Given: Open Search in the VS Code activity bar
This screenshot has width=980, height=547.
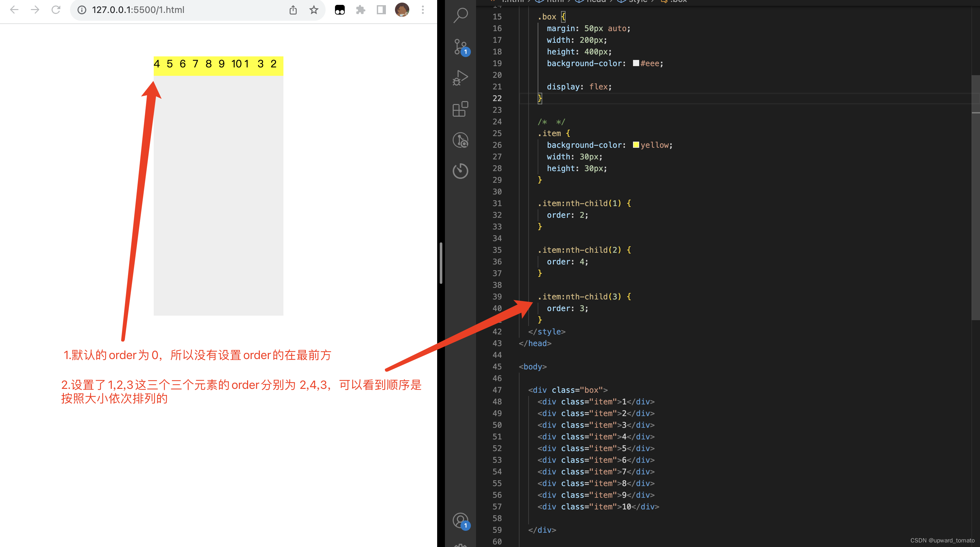Looking at the screenshot, I should tap(461, 16).
